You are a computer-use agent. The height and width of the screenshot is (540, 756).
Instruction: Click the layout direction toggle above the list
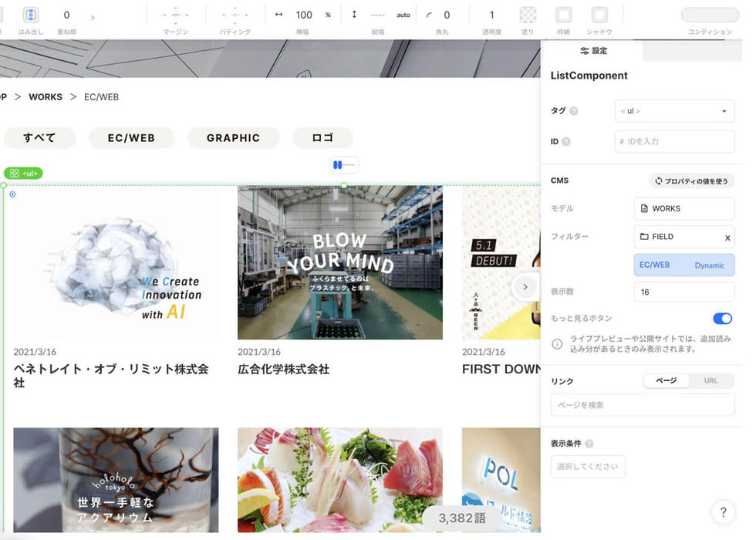[344, 165]
